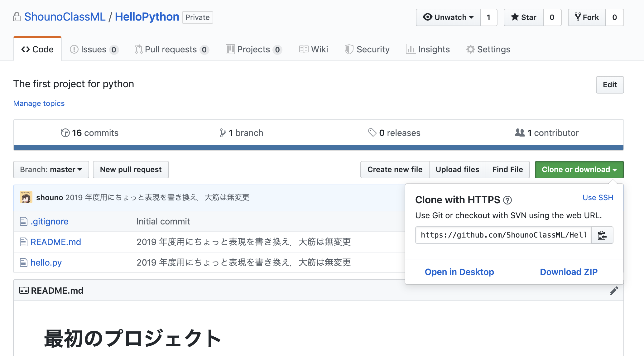Open latest commit message beside shouno
Image resolution: width=644 pixels, height=356 pixels.
point(157,197)
